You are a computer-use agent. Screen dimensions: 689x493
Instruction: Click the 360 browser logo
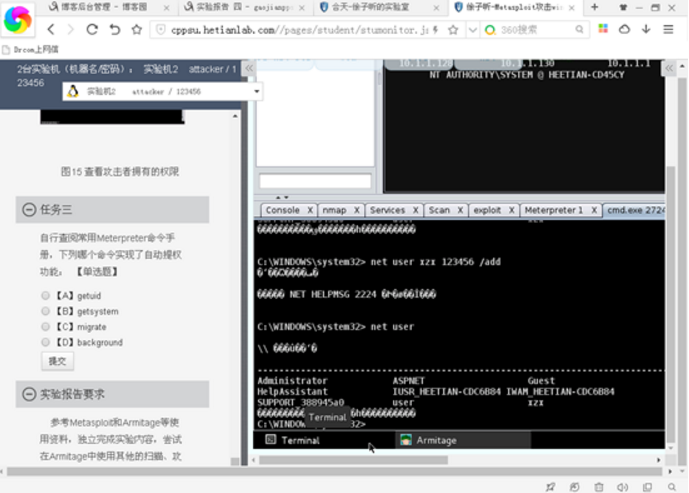(18, 19)
